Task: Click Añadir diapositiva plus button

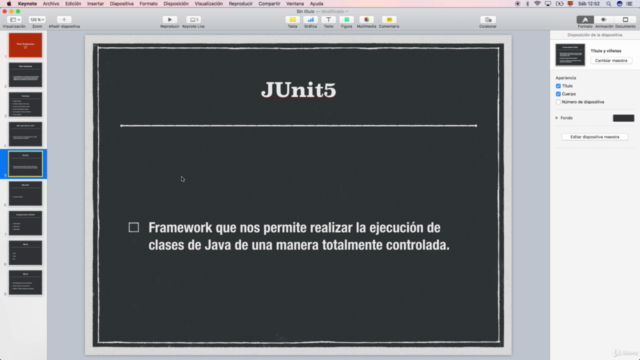Action: pyautogui.click(x=64, y=20)
